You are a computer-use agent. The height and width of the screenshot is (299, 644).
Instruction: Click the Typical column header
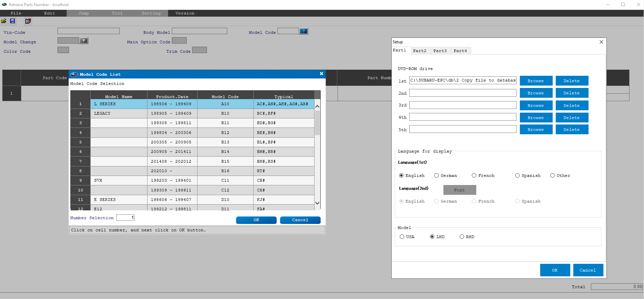tap(284, 95)
